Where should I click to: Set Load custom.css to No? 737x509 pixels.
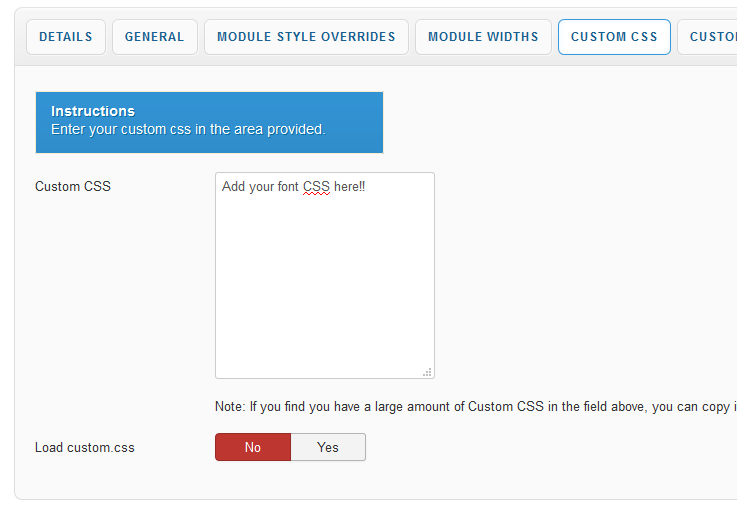coord(253,447)
